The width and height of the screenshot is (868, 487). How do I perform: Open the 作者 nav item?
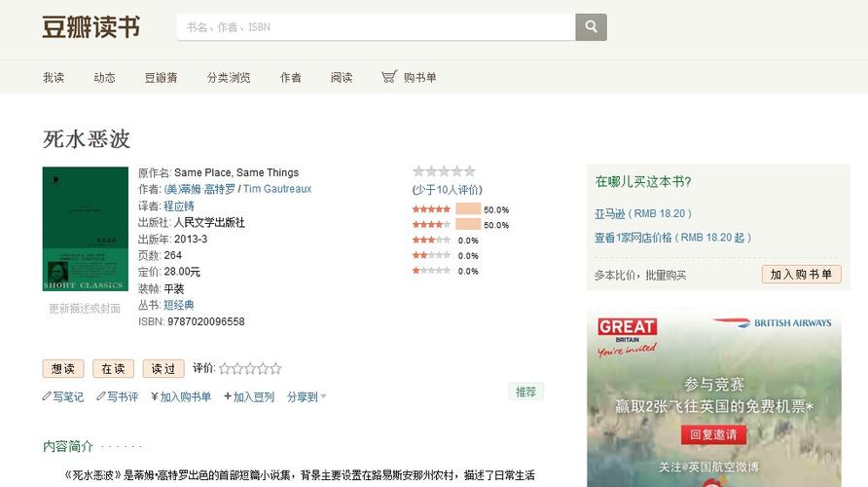[x=291, y=78]
